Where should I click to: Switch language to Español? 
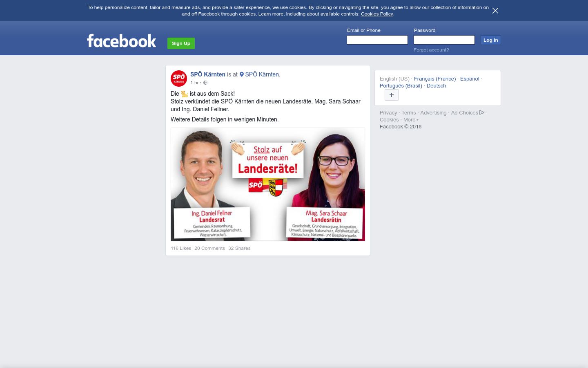pos(470,79)
